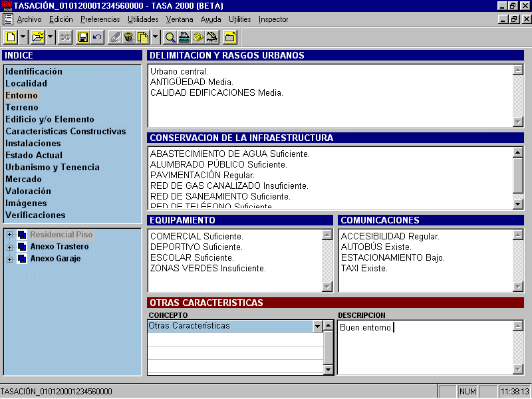This screenshot has width=532, height=399.
Task: Open the Utilities menu
Action: tap(240, 19)
